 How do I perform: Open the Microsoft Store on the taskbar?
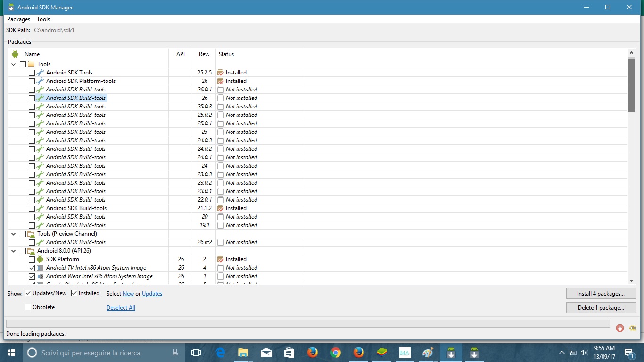(x=289, y=353)
